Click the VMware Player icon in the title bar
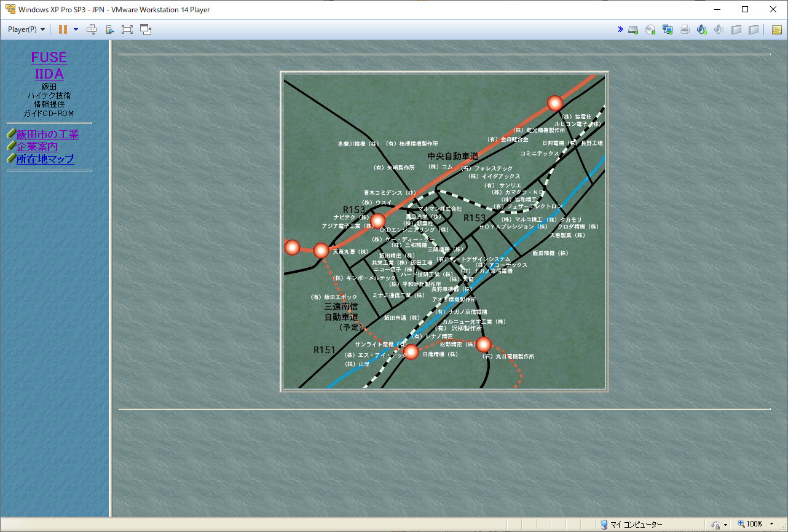This screenshot has height=532, width=788. pyautogui.click(x=10, y=9)
